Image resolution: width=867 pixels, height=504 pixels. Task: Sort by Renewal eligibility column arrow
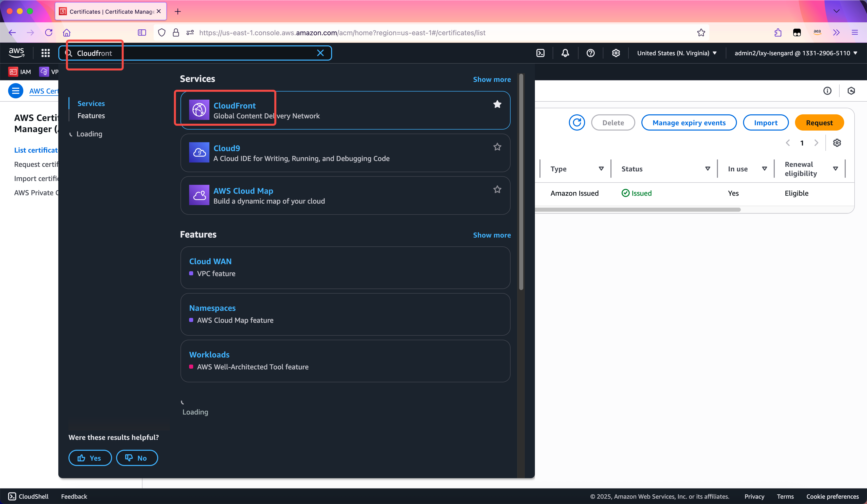click(835, 169)
